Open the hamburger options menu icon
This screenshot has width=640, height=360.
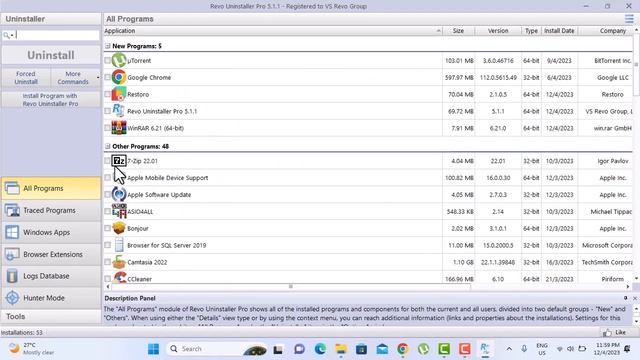point(629,19)
